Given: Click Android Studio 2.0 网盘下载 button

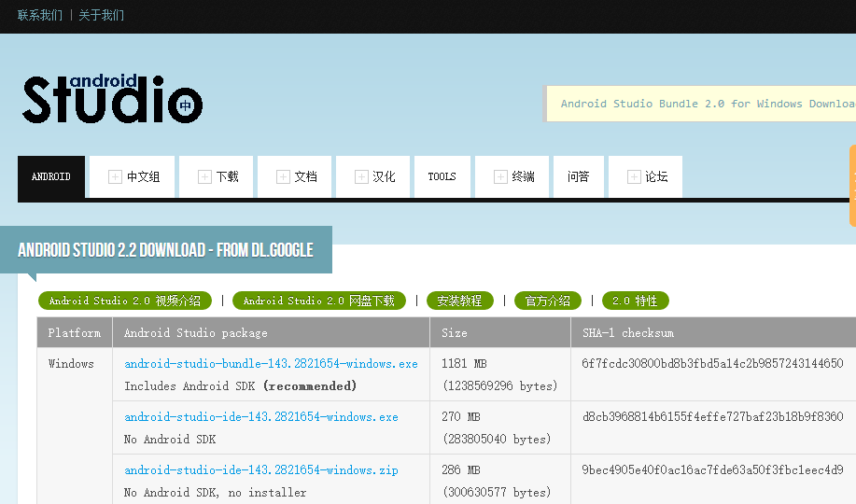Looking at the screenshot, I should pyautogui.click(x=319, y=301).
